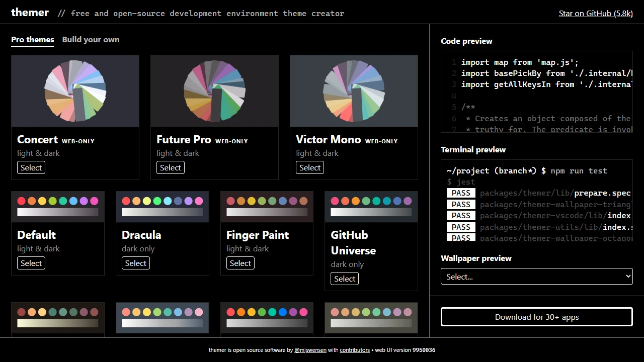Select the Default theme
Viewport: 644px width, 362px height.
point(31,263)
